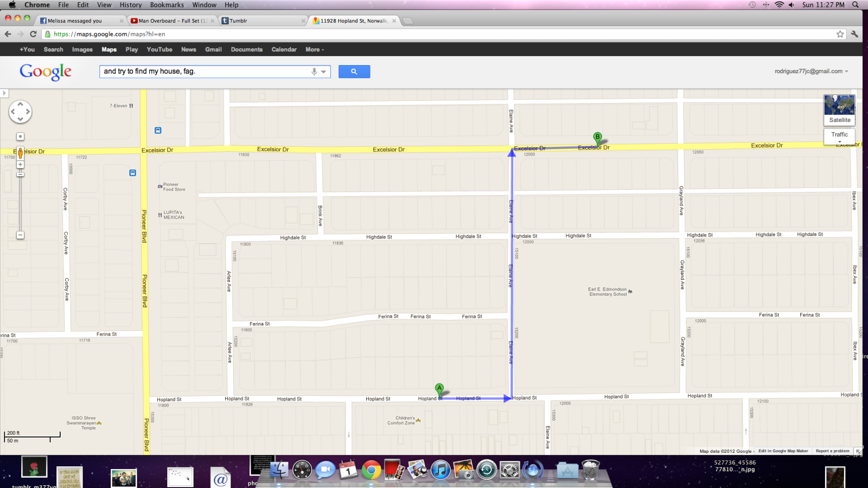This screenshot has height=488, width=868.
Task: Open the History menu
Action: [130, 5]
